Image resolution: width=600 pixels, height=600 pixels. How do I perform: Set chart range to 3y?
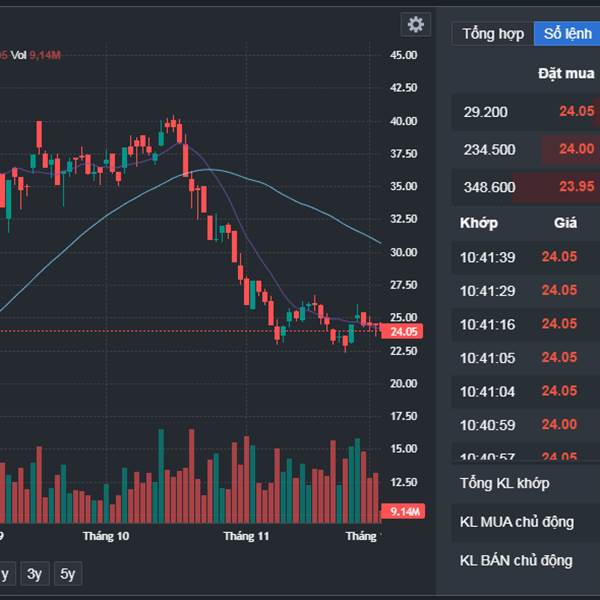34,573
